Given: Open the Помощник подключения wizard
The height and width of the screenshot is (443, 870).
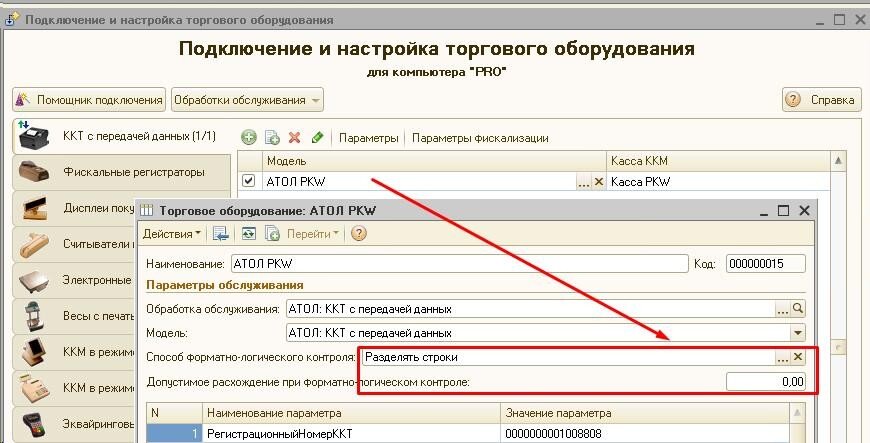Looking at the screenshot, I should [x=89, y=100].
